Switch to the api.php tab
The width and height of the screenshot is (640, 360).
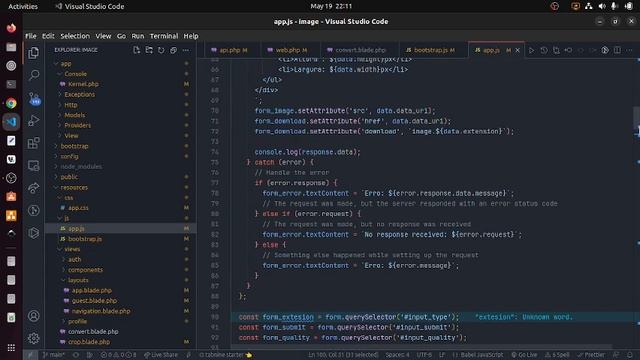(x=229, y=50)
